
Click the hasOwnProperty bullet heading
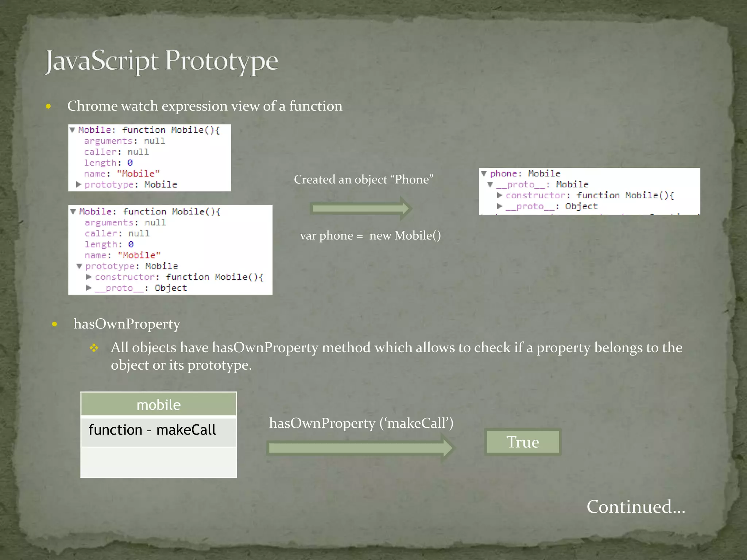coord(127,324)
